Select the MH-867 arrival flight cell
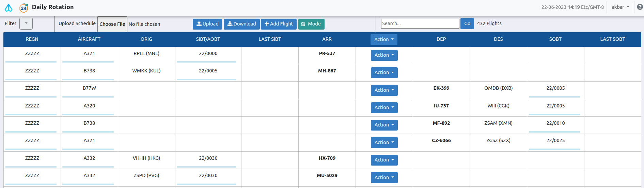 tap(327, 71)
